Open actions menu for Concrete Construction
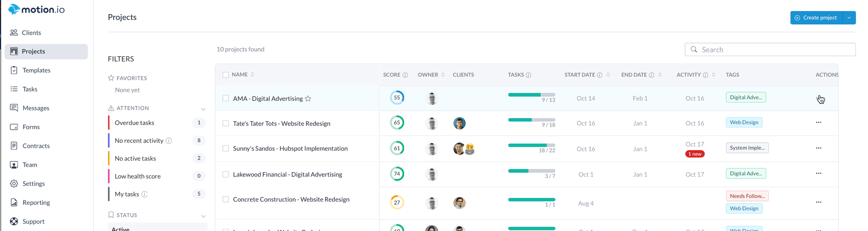Image resolution: width=868 pixels, height=231 pixels. (x=819, y=202)
